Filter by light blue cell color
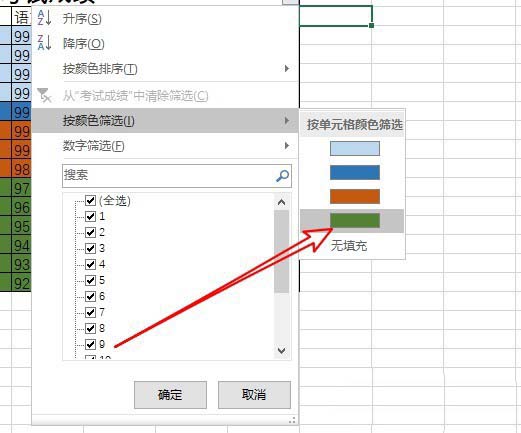The image size is (521, 433). pyautogui.click(x=355, y=148)
